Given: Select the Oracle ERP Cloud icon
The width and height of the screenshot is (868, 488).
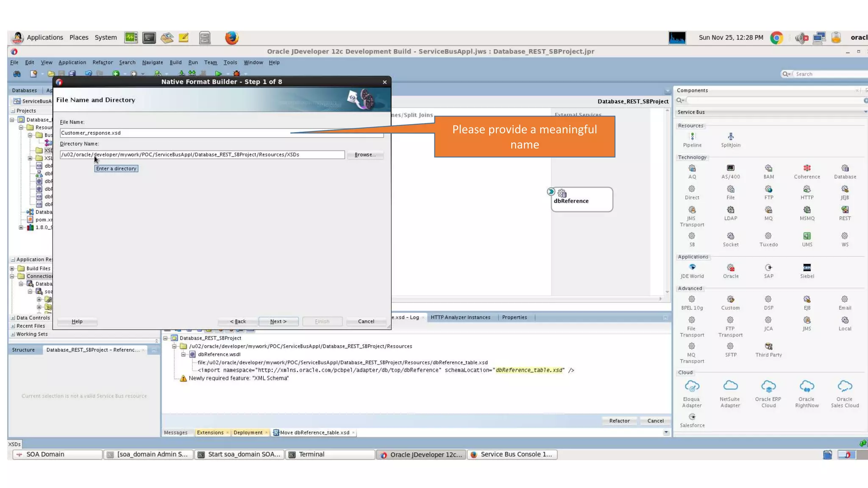Looking at the screenshot, I should coord(768,387).
